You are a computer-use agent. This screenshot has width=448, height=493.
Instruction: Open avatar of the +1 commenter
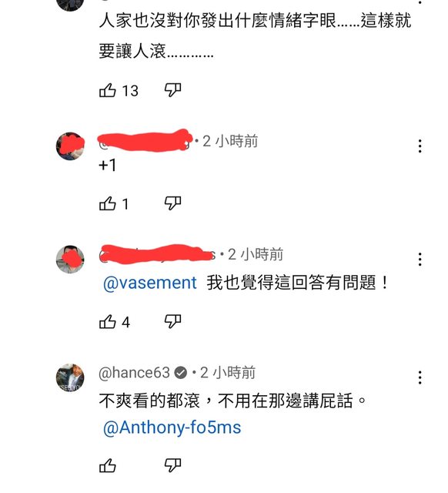tap(70, 146)
